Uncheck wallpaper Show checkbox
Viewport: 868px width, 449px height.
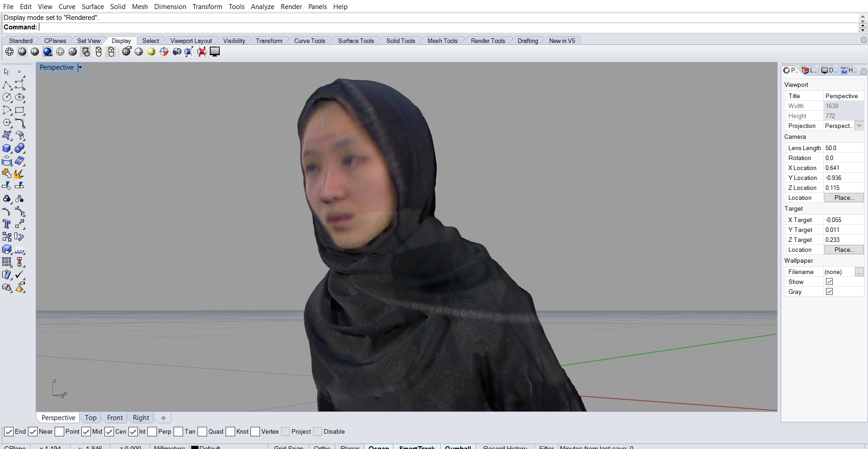829,282
